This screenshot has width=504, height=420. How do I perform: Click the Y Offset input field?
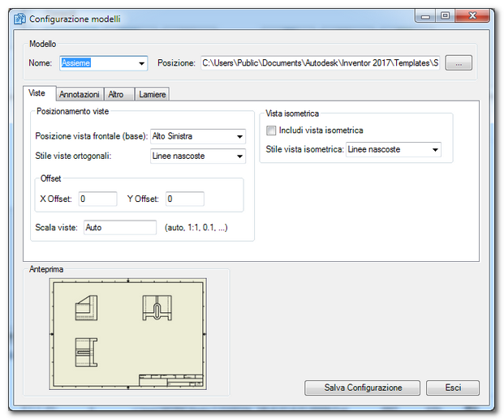[185, 199]
